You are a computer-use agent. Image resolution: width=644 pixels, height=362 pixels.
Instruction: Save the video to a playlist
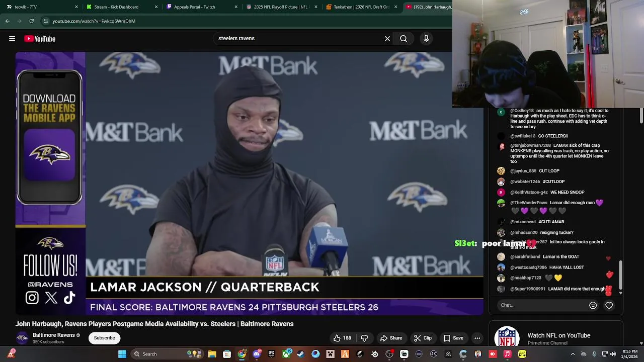[453, 338]
